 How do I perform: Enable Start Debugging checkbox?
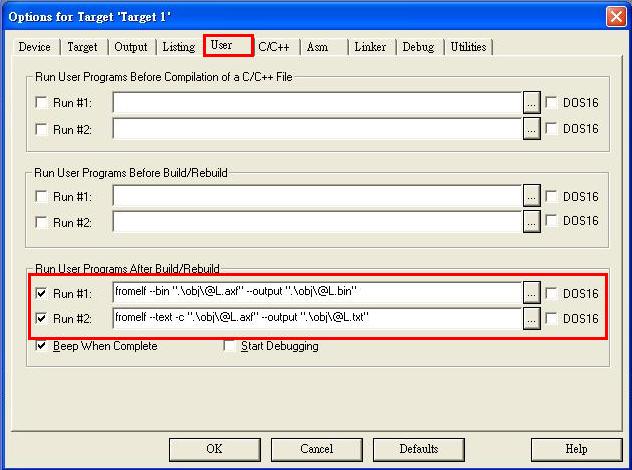(x=230, y=346)
